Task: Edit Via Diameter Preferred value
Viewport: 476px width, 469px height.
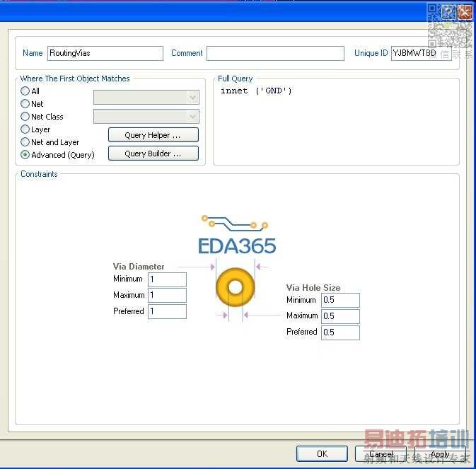Action: tap(167, 311)
